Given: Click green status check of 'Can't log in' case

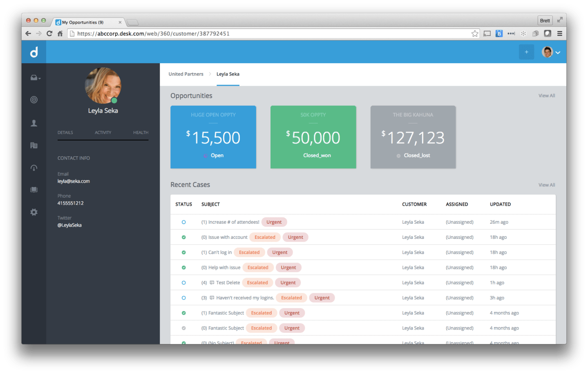Looking at the screenshot, I should coord(183,252).
